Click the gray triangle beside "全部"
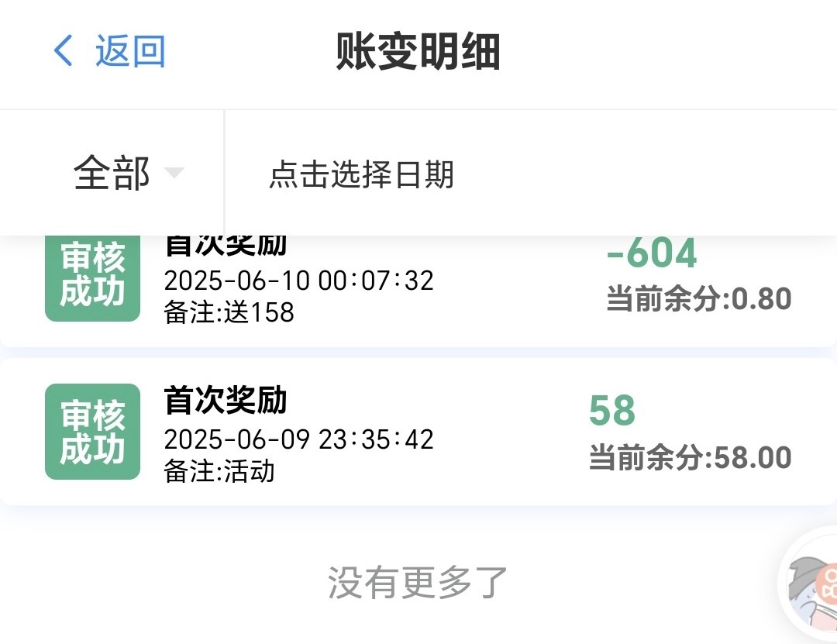 point(174,172)
